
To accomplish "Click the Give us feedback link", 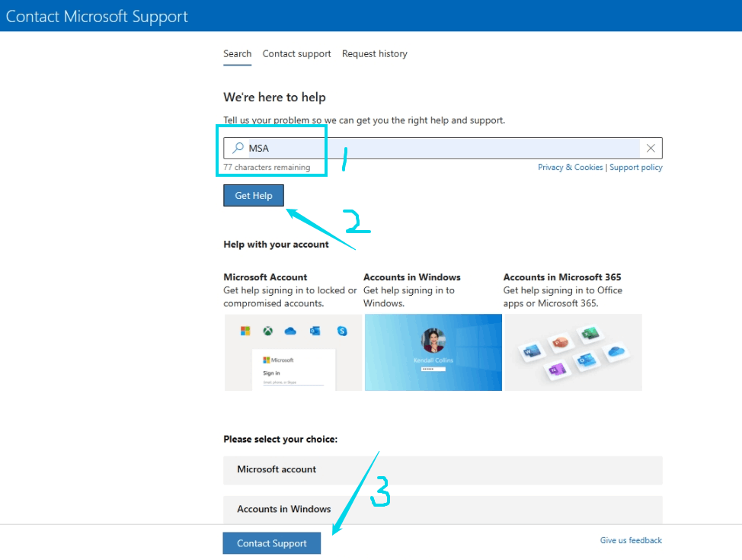I will [631, 539].
